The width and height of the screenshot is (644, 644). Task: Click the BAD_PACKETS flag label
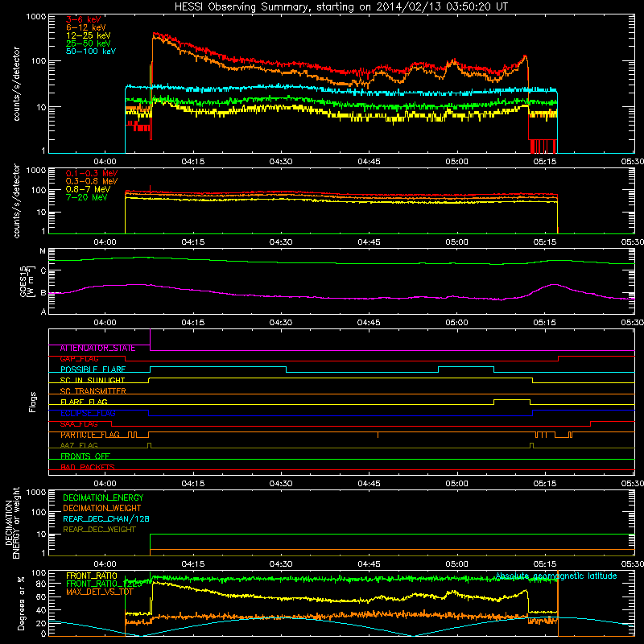[x=88, y=467]
